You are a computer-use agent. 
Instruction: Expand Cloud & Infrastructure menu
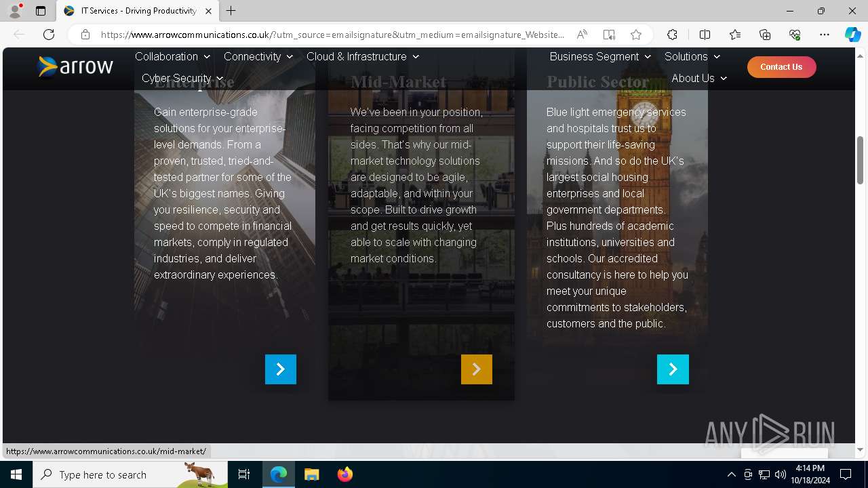pyautogui.click(x=363, y=56)
